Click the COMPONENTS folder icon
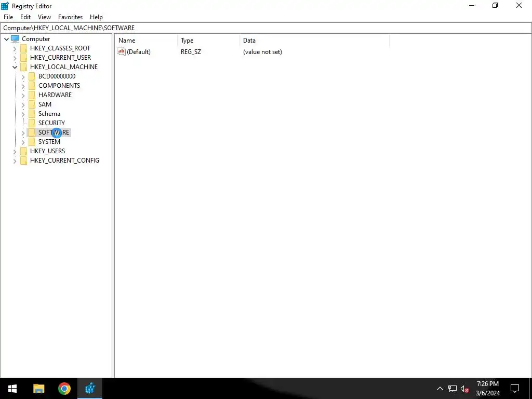The width and height of the screenshot is (532, 399). point(32,86)
